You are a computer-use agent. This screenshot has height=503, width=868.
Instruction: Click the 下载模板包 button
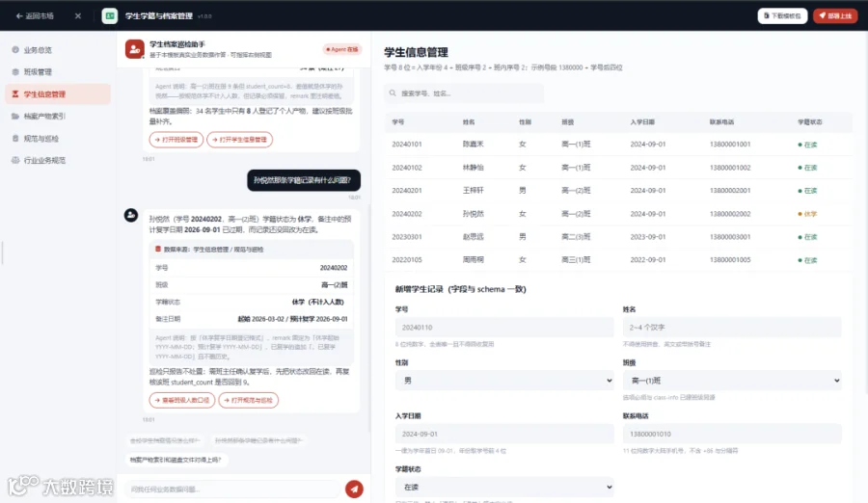(782, 16)
